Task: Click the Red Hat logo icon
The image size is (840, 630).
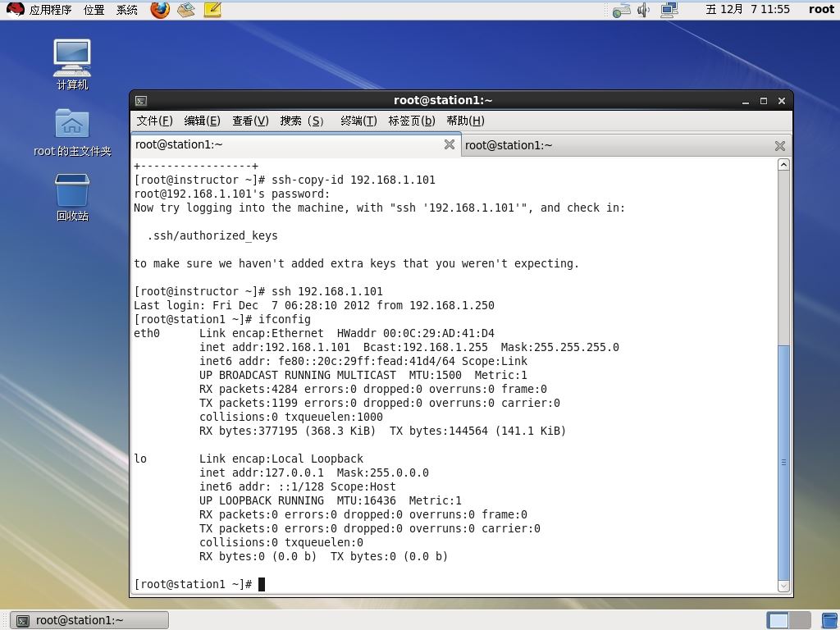Action: [15, 9]
